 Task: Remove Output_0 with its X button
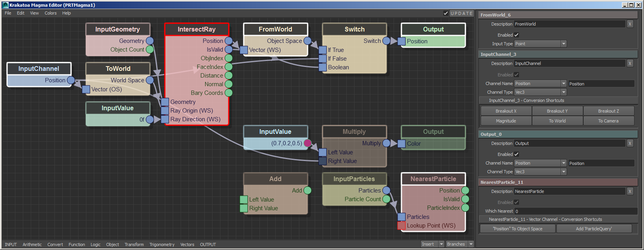click(630, 143)
